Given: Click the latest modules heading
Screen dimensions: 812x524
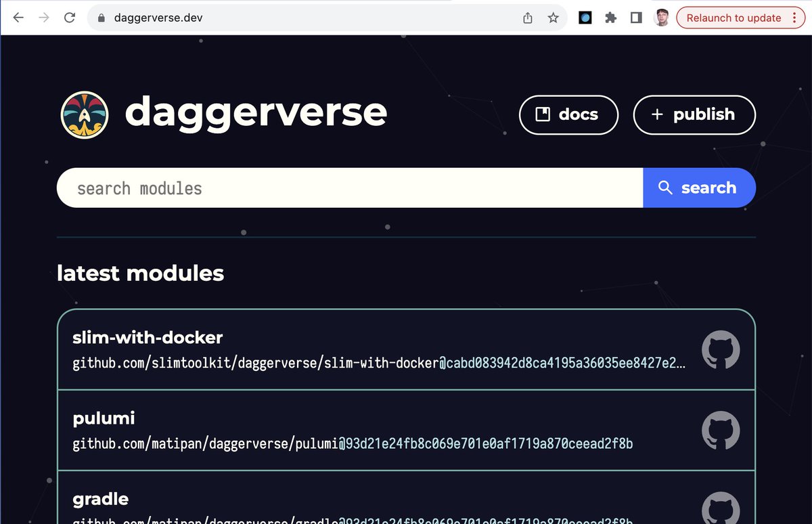Looking at the screenshot, I should [140, 273].
